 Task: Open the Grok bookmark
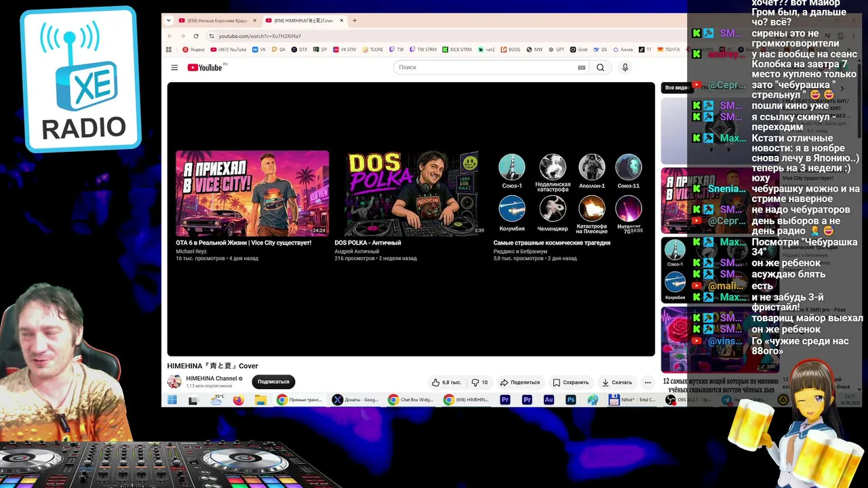(x=579, y=49)
